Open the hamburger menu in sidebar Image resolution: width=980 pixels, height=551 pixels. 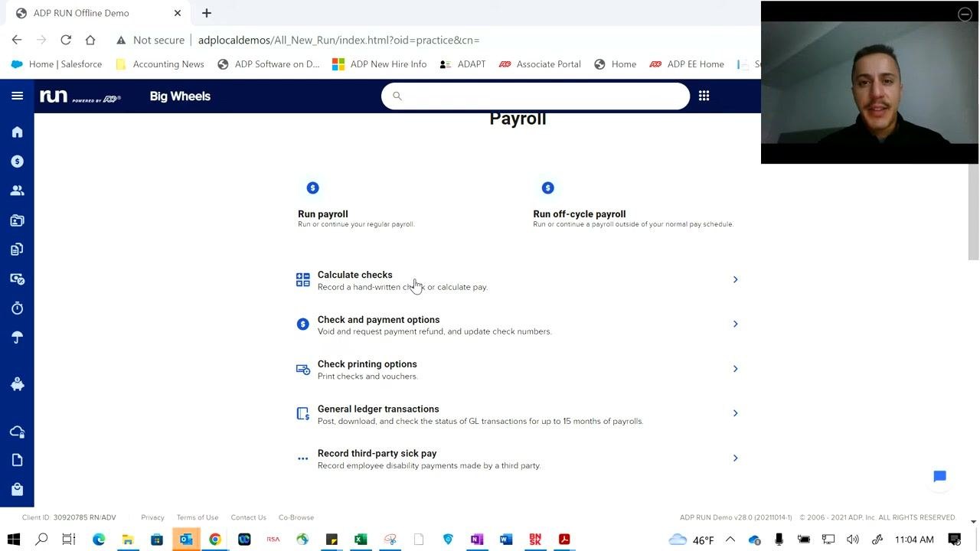click(x=17, y=96)
